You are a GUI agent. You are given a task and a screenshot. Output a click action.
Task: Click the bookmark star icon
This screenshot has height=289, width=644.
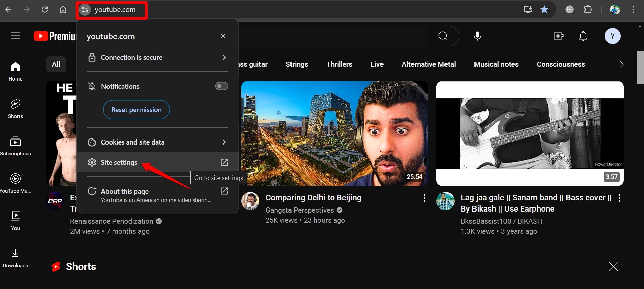point(544,10)
